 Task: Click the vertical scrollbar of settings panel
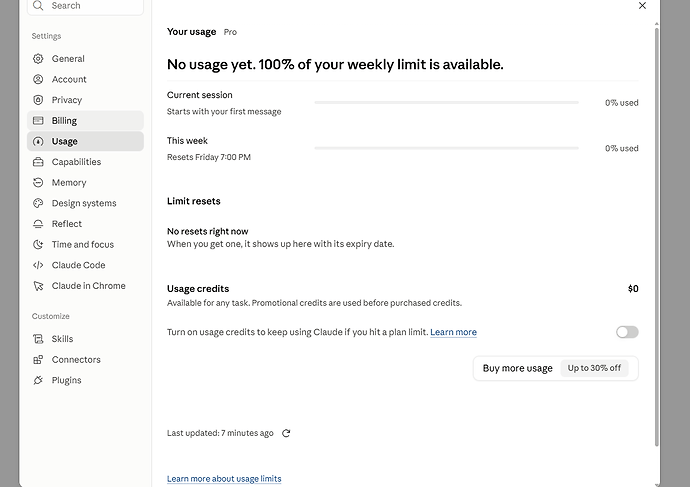pyautogui.click(x=657, y=238)
